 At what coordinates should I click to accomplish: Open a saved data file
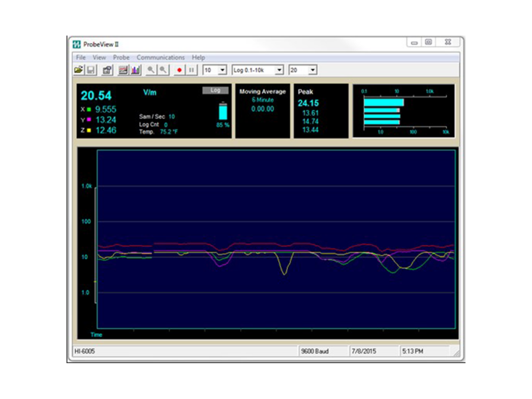tap(78, 70)
